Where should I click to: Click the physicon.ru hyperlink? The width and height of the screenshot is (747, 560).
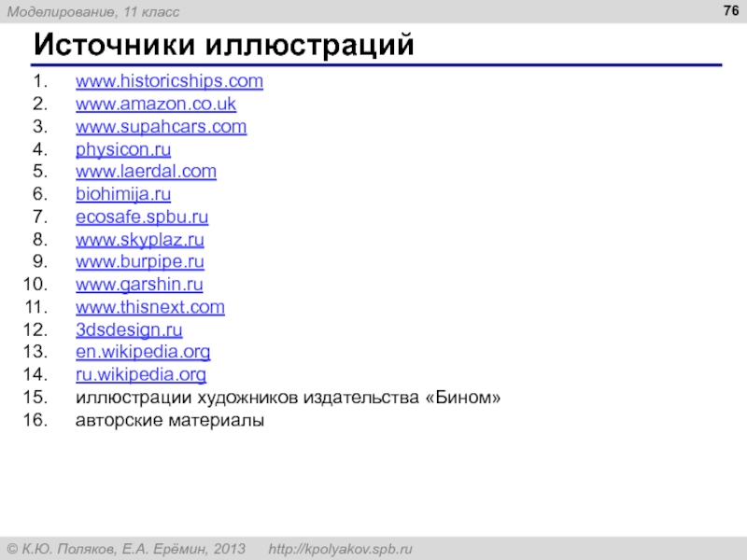pyautogui.click(x=123, y=149)
